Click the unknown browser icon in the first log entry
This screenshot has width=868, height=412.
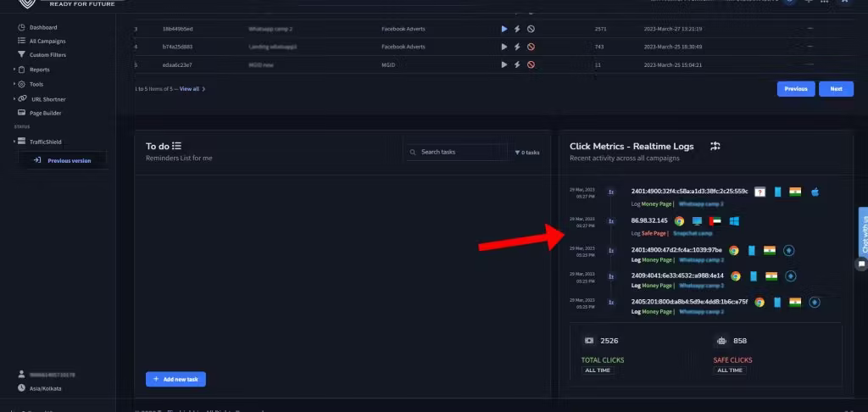[x=760, y=192]
